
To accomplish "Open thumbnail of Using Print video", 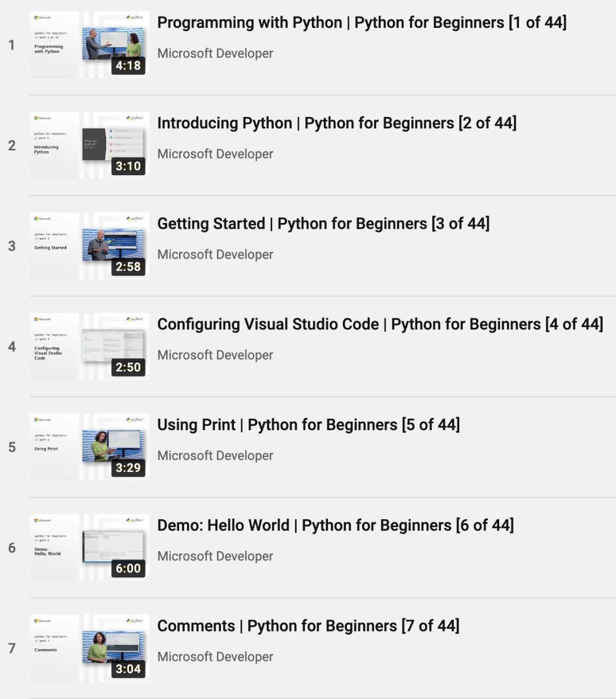I will click(90, 447).
